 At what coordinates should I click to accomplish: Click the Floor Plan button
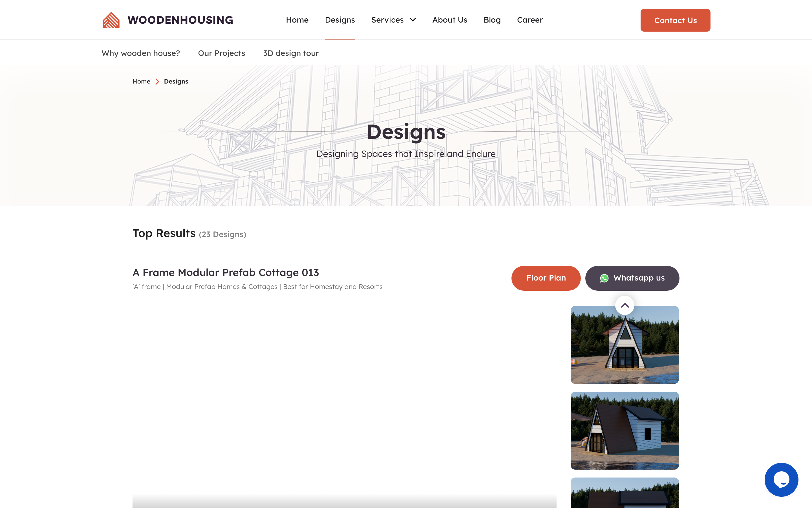click(546, 278)
